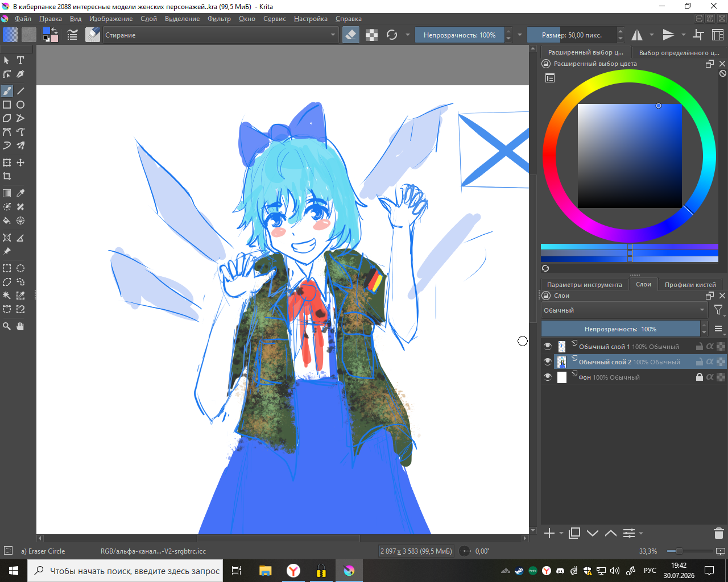The height and width of the screenshot is (582, 728).
Task: Add a new layer with plus
Action: pos(549,533)
